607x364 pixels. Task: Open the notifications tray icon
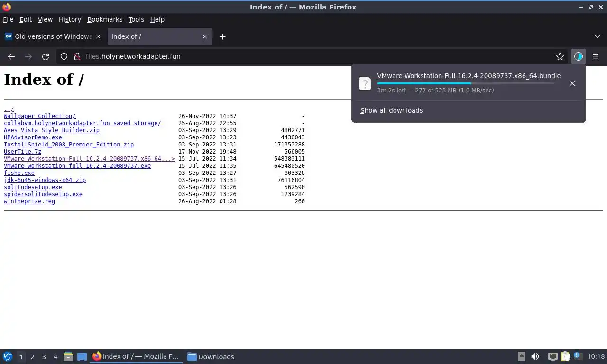577,355
